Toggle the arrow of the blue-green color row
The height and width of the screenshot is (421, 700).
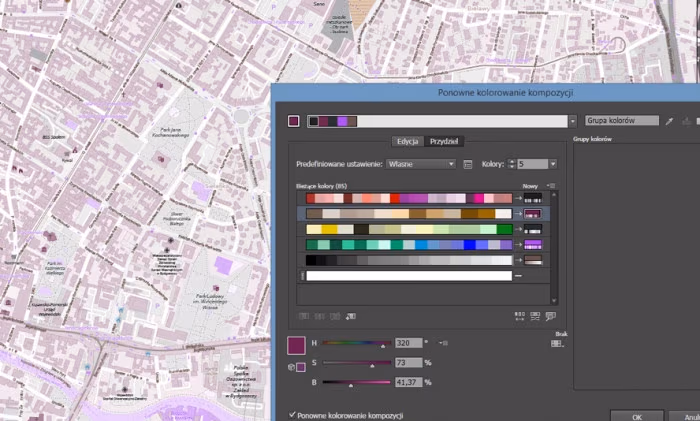click(x=518, y=245)
